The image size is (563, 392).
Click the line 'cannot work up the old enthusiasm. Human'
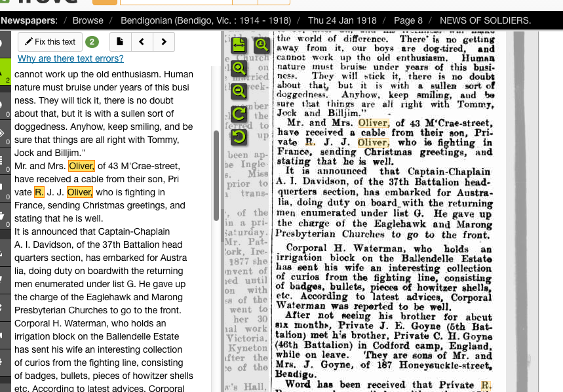[x=104, y=74]
